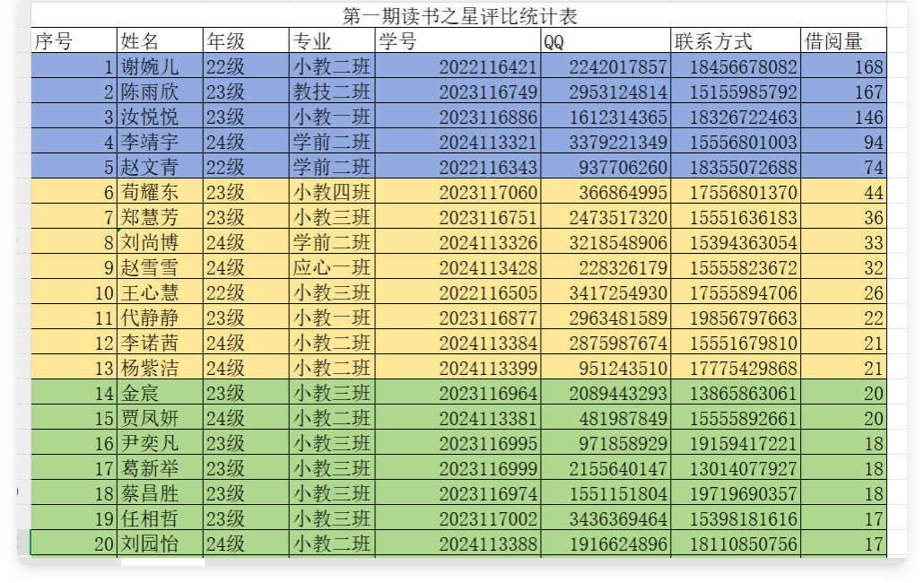Select QQ number cell 937706260
Image resolution: width=924 pixels, height=583 pixels.
pos(606,167)
